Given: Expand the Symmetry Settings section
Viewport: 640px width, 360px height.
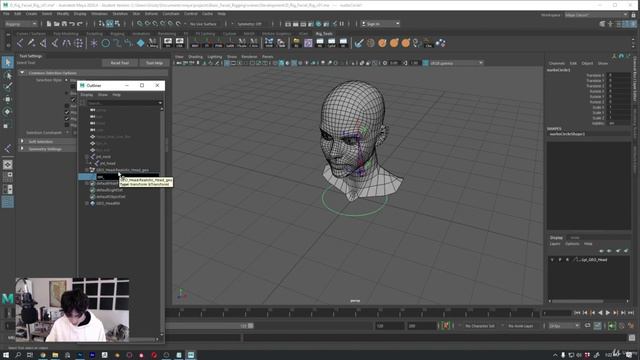Looking at the screenshot, I should pyautogui.click(x=22, y=149).
